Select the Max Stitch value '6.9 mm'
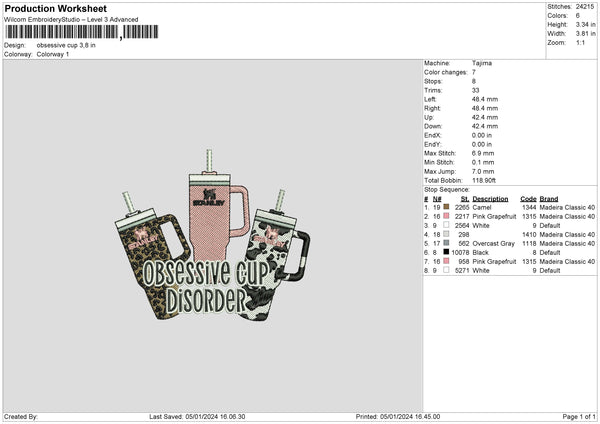The width and height of the screenshot is (600, 424). (483, 153)
